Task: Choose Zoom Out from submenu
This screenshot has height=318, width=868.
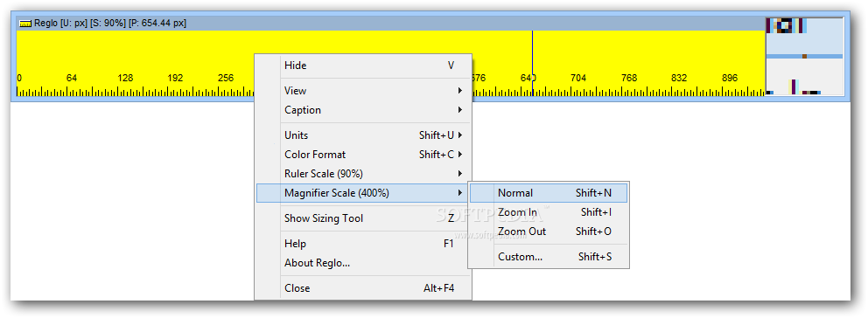Action: click(549, 232)
